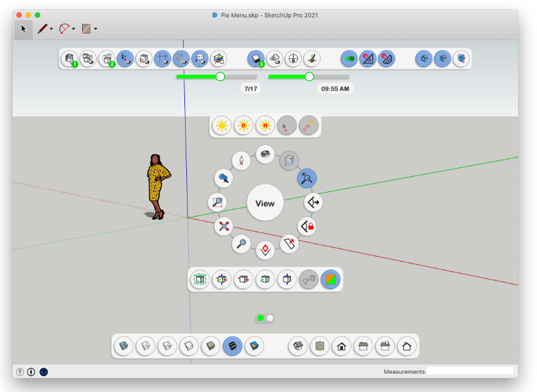The height and width of the screenshot is (392, 537).
Task: Click the second blue cube section icon
Action: point(442,58)
